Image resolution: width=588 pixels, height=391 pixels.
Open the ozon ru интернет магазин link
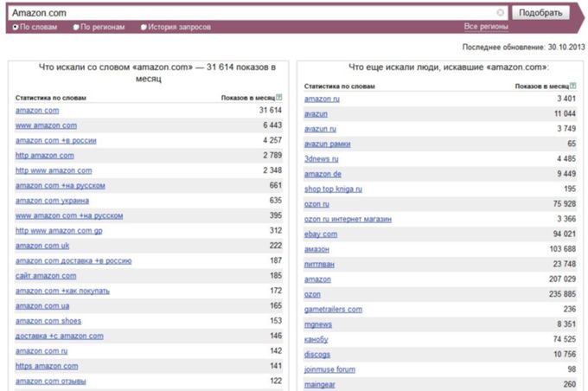tap(348, 219)
